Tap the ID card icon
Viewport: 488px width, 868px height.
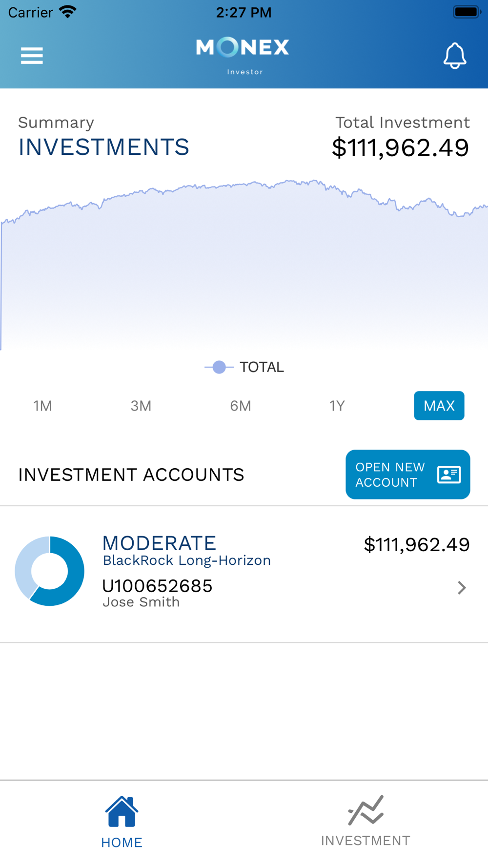tap(448, 475)
